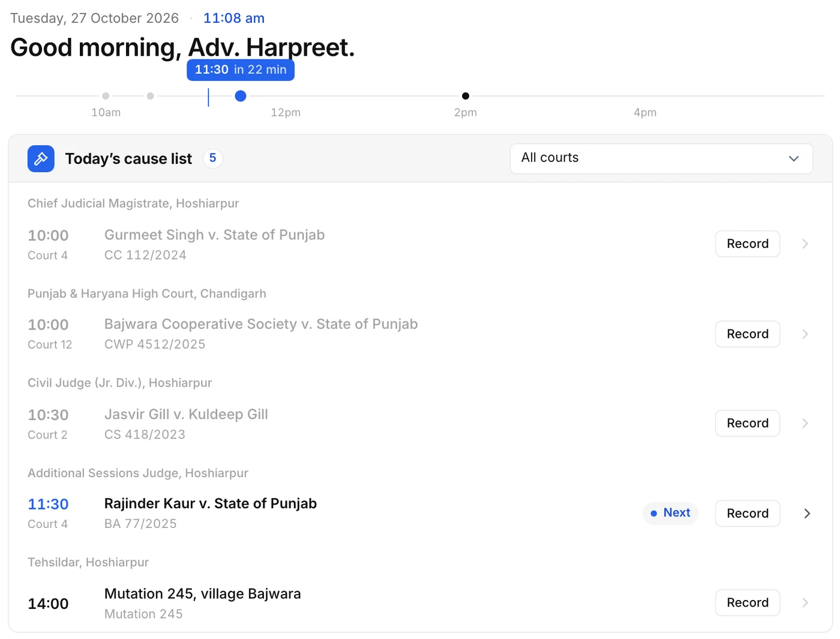Click the blue 11:30 hearing time
This screenshot has height=639, width=840.
point(48,504)
